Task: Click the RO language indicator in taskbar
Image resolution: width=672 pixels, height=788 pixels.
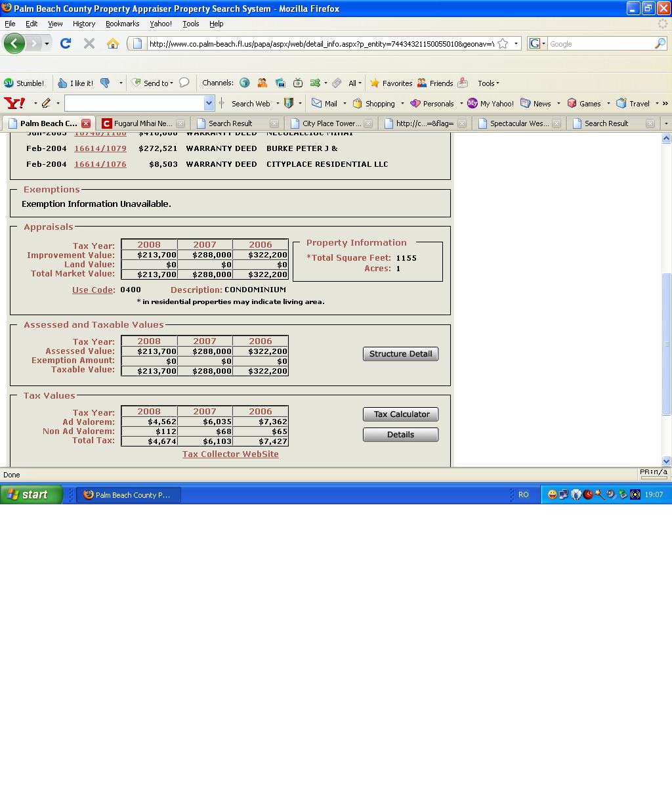Action: click(524, 495)
